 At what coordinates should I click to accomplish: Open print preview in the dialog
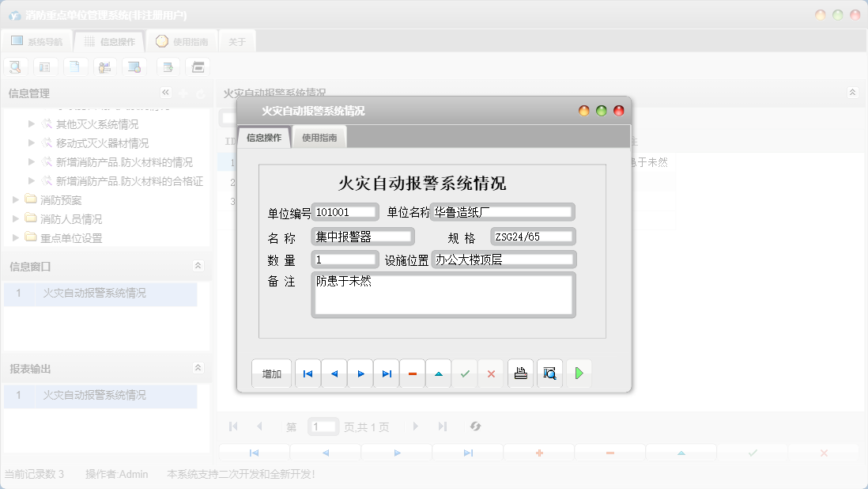[x=549, y=373]
